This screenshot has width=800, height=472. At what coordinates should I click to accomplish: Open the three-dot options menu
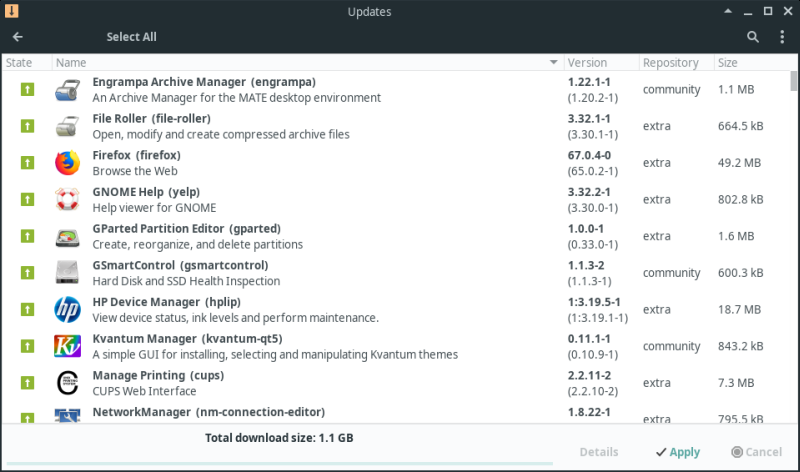[x=782, y=37]
